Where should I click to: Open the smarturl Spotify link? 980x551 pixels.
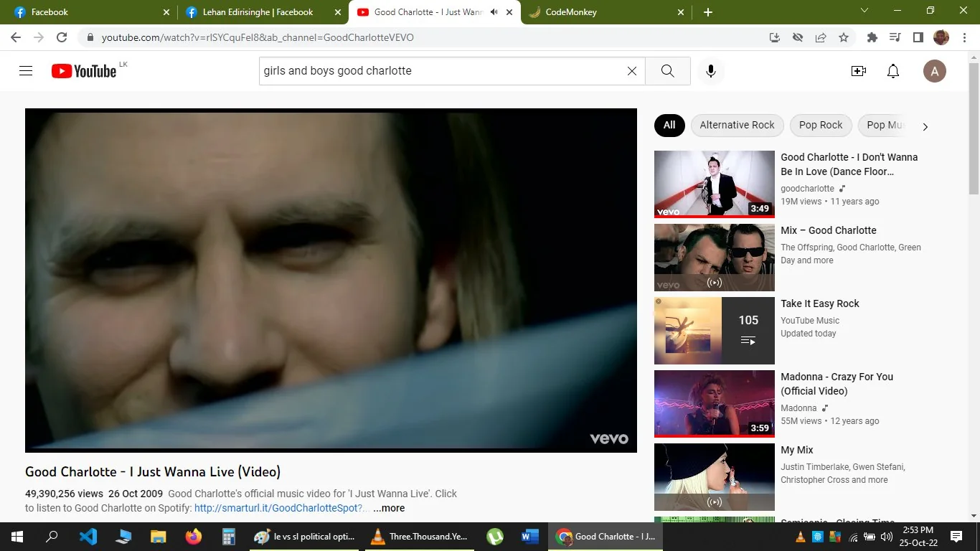[282, 508]
